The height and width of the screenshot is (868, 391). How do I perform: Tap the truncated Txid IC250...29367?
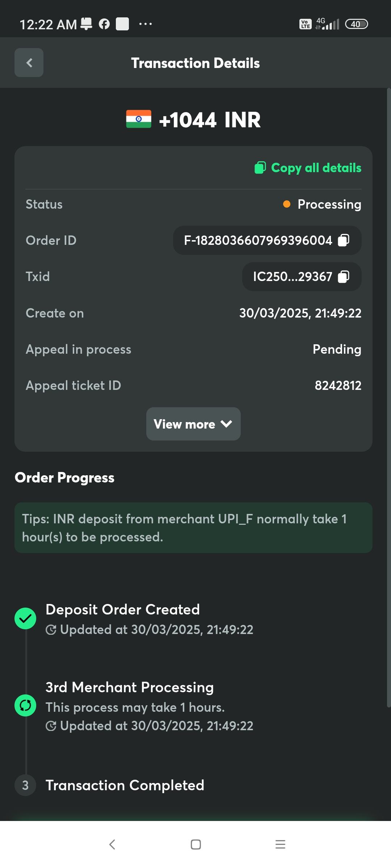293,277
